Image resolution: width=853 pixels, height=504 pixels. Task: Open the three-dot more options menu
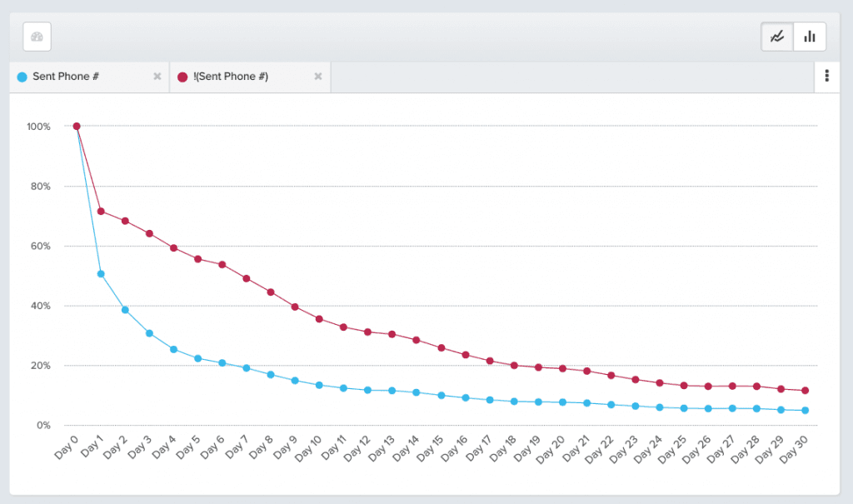click(826, 77)
